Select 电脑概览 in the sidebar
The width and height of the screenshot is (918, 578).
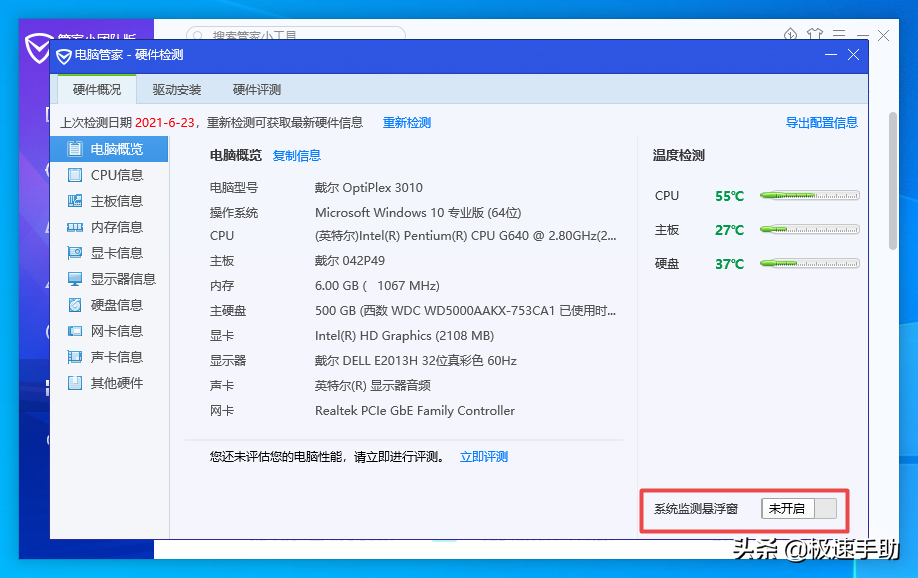tap(113, 148)
